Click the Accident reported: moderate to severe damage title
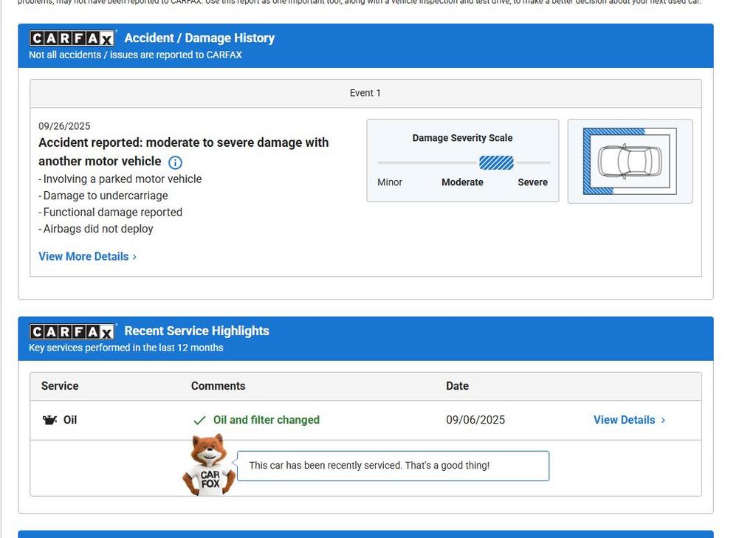 pyautogui.click(x=184, y=152)
